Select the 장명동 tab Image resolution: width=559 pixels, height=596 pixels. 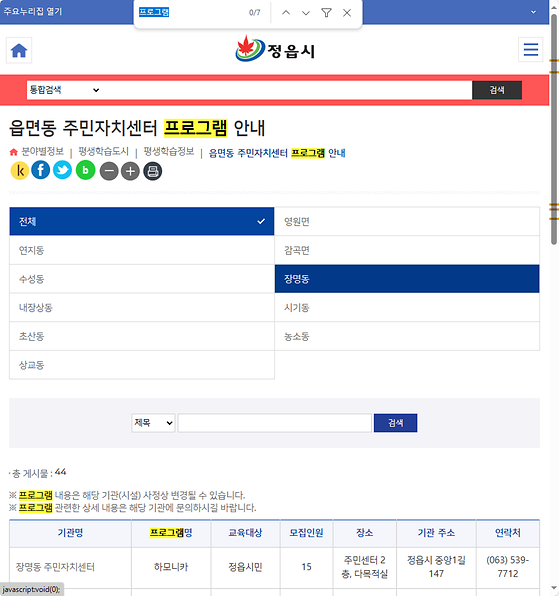coord(407,279)
